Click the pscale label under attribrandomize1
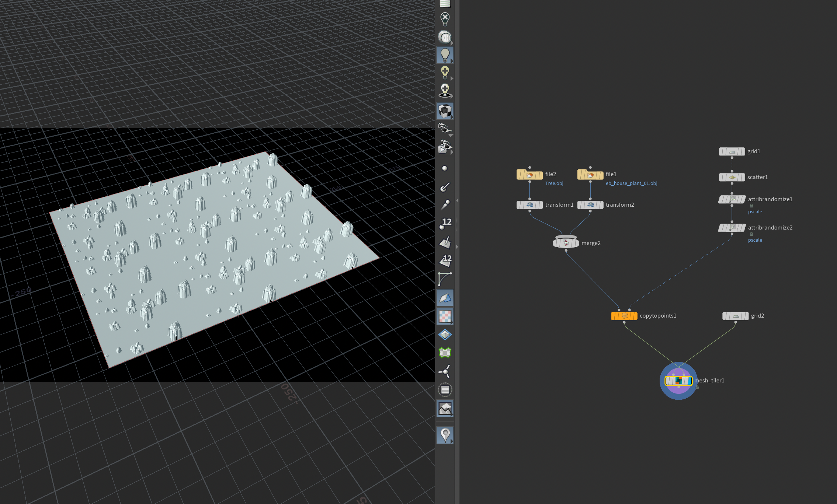Image resolution: width=837 pixels, height=504 pixels. pos(755,212)
